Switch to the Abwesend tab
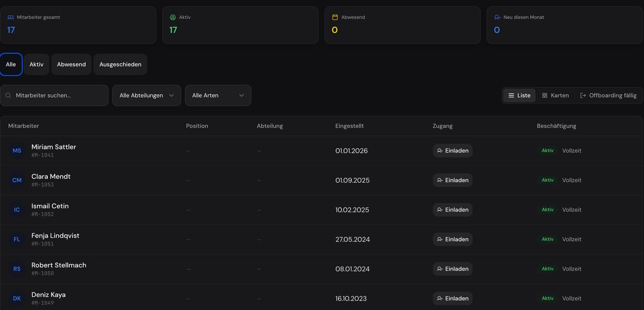 click(71, 64)
